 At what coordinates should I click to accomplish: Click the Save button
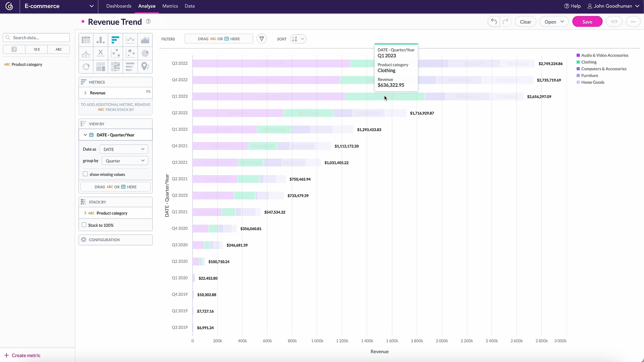tap(587, 22)
